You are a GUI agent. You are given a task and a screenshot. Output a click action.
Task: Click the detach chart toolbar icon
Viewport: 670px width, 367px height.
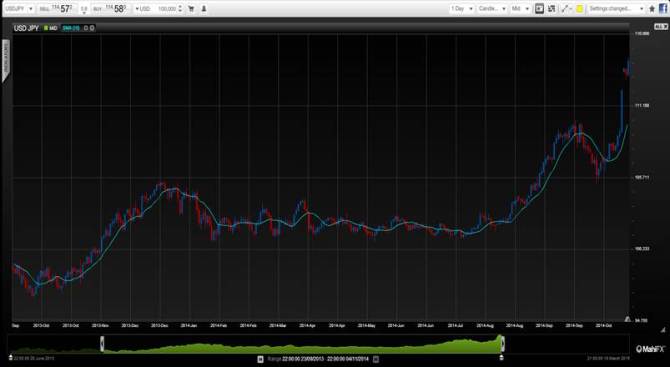pyautogui.click(x=552, y=9)
